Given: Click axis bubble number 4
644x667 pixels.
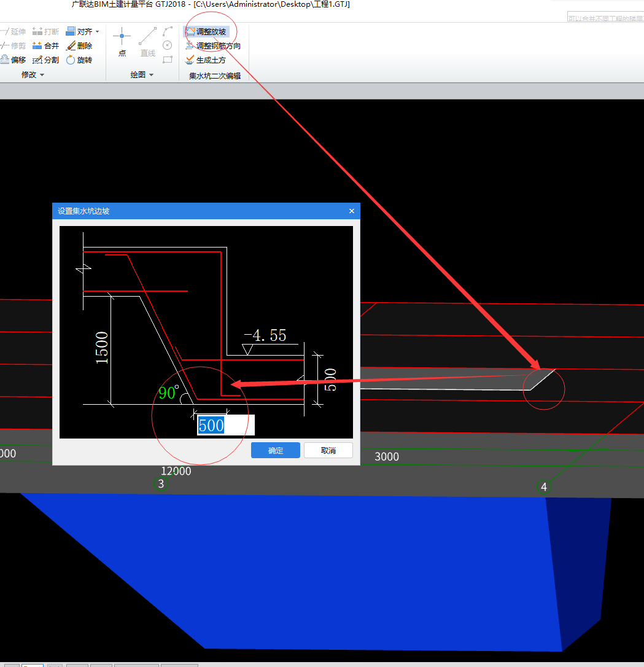Looking at the screenshot, I should point(544,486).
